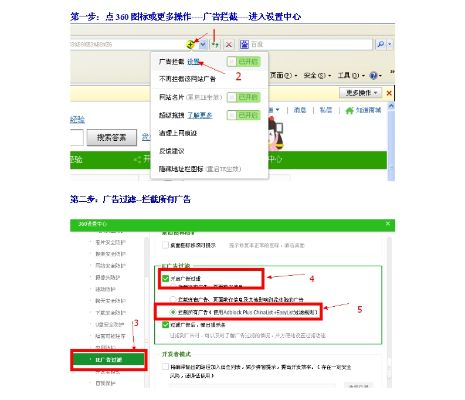Click the 搜索答案 button

click(112, 138)
